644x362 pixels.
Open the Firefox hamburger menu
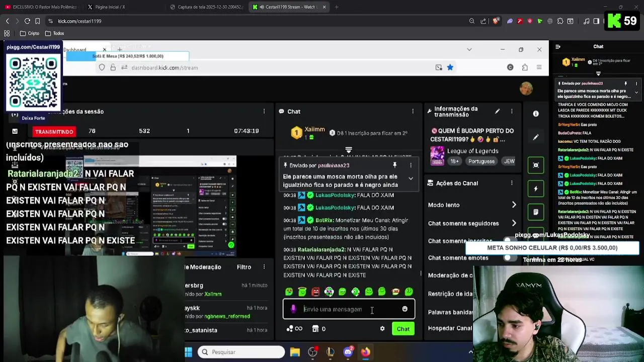(539, 67)
